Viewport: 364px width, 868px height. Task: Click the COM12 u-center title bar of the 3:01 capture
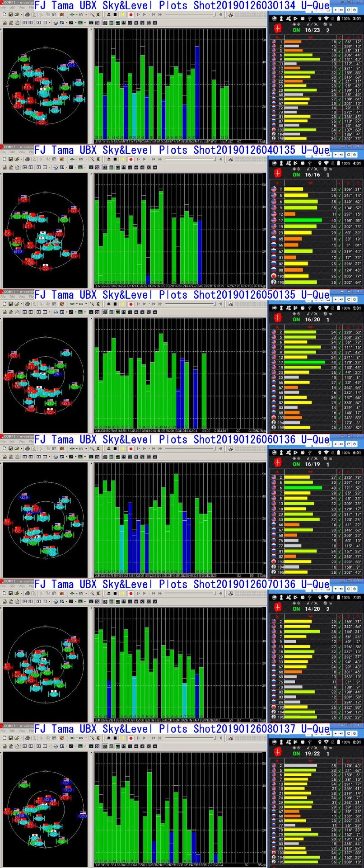(x=17, y=3)
